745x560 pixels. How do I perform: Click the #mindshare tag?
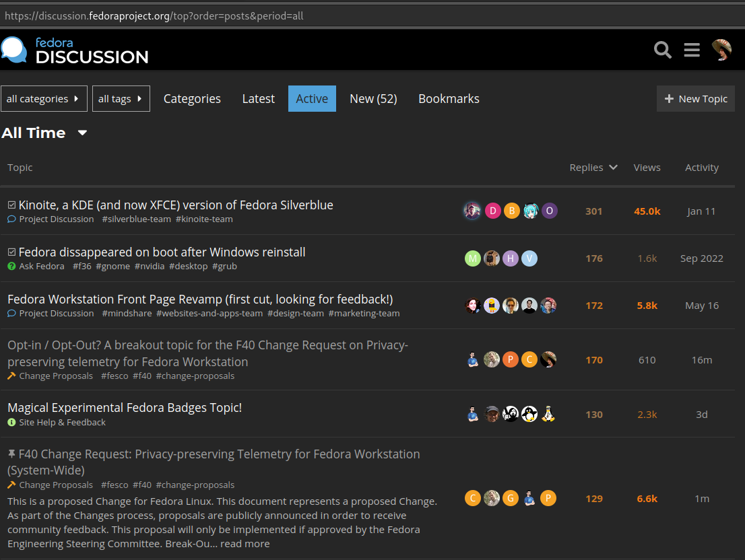(x=127, y=313)
